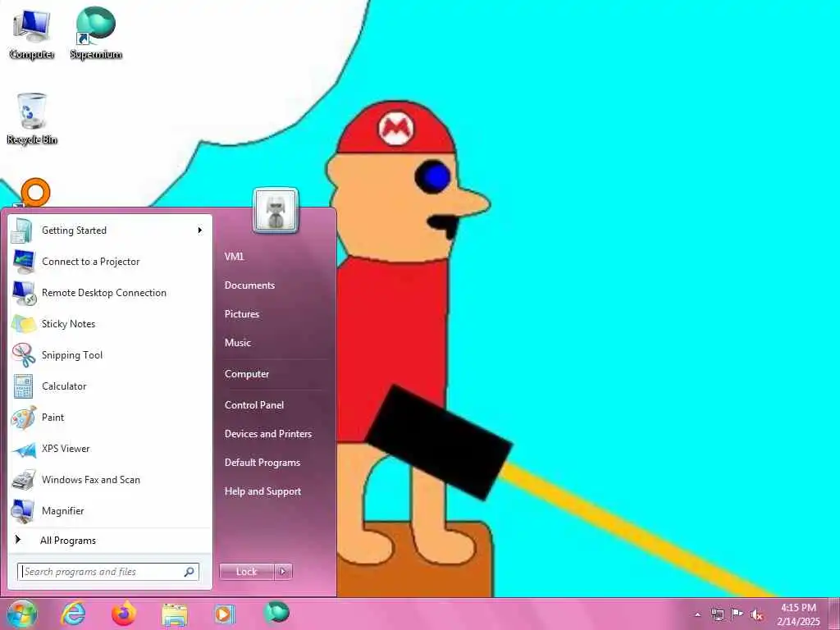The height and width of the screenshot is (630, 840).
Task: Launch Firefox from taskbar
Action: coord(124,614)
